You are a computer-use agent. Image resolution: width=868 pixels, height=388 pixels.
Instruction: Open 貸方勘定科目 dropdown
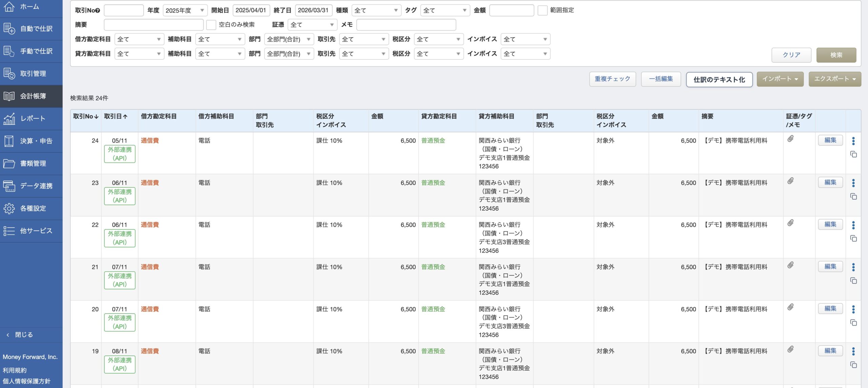(x=139, y=54)
